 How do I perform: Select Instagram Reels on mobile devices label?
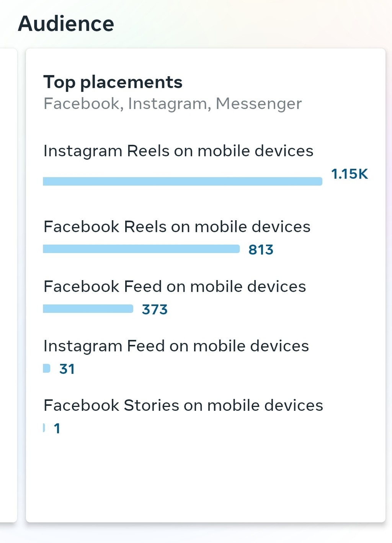tap(178, 151)
